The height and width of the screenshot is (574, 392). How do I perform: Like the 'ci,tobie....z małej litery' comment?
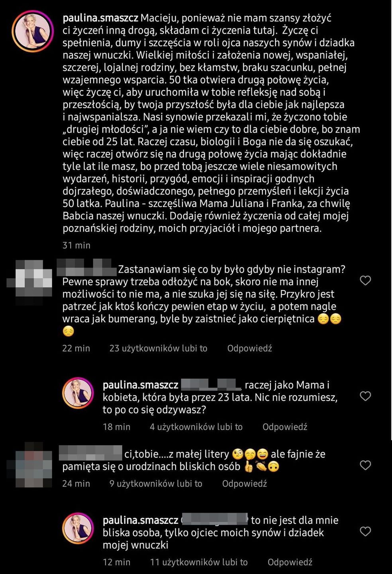(x=365, y=465)
